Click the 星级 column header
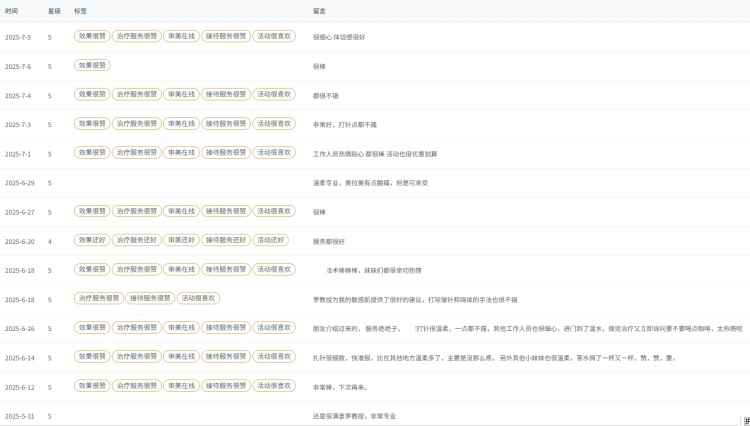This screenshot has height=426, width=750. click(x=54, y=11)
